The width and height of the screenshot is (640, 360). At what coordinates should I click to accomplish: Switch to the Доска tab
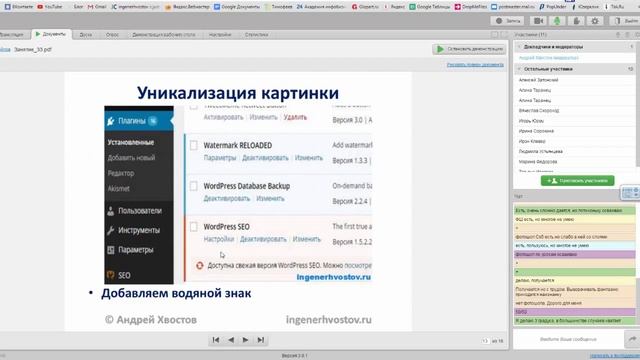pyautogui.click(x=86, y=35)
